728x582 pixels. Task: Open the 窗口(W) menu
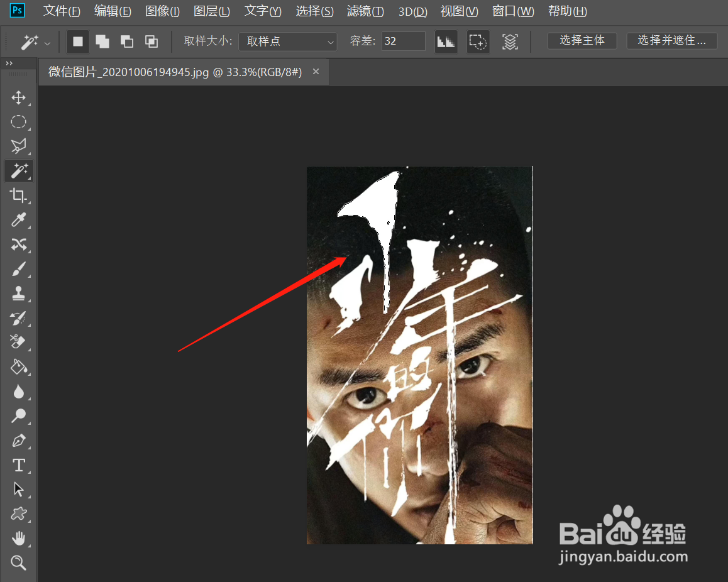pos(513,11)
